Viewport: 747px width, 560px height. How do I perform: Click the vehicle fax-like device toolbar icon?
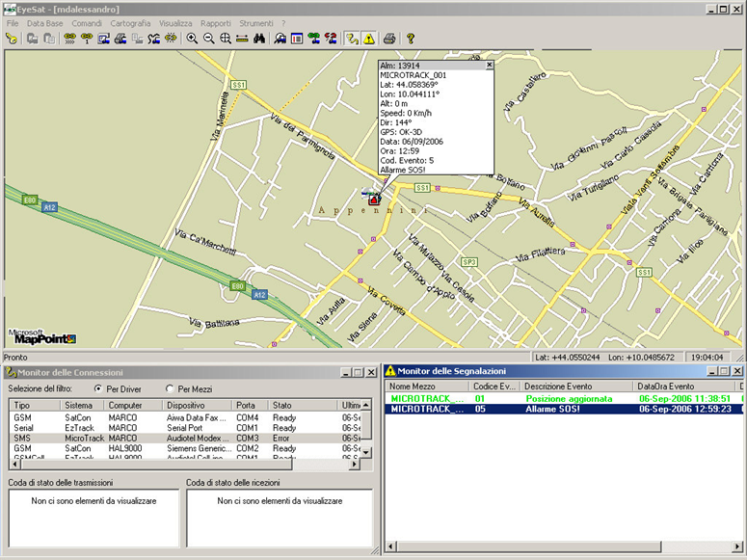coord(120,39)
